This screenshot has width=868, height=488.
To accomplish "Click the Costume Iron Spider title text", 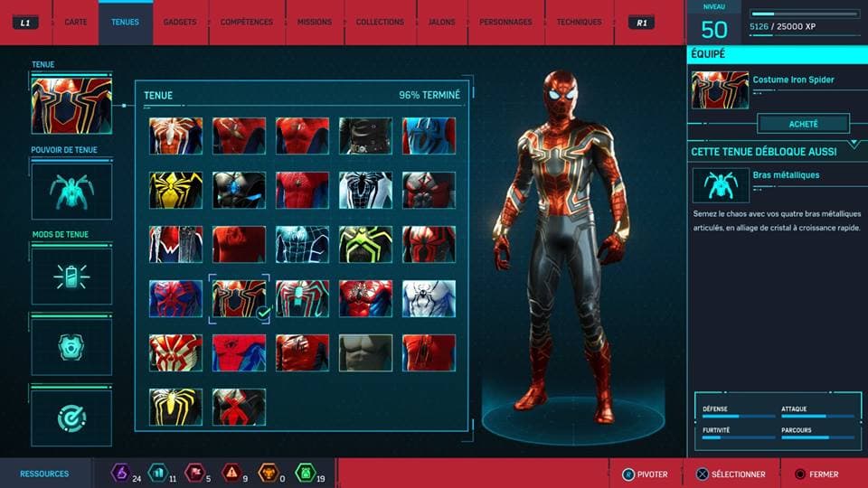I will [x=793, y=80].
